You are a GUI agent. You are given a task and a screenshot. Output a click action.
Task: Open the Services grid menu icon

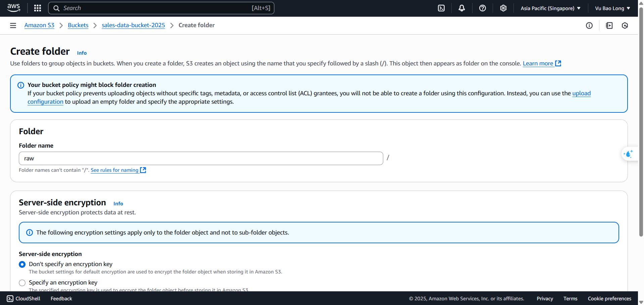coord(38,8)
